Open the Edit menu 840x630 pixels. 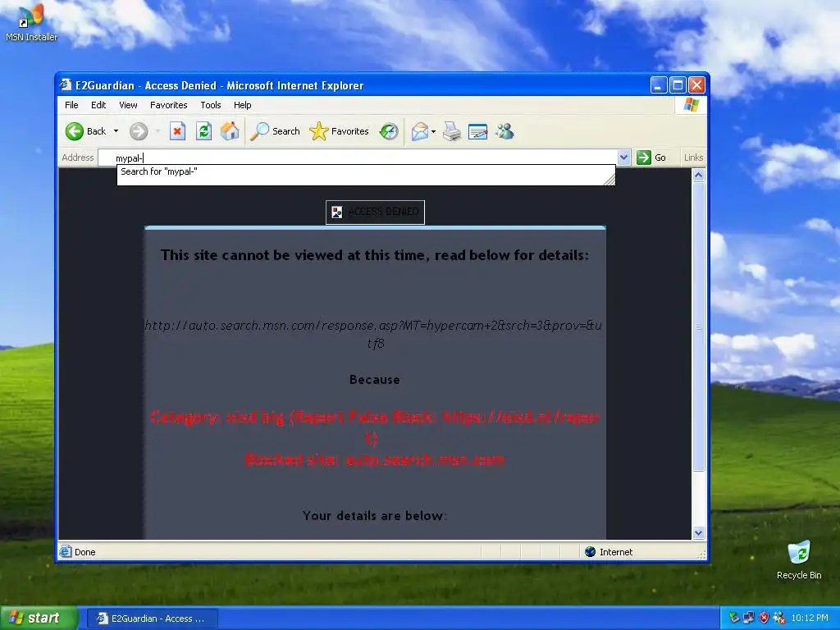tap(98, 105)
